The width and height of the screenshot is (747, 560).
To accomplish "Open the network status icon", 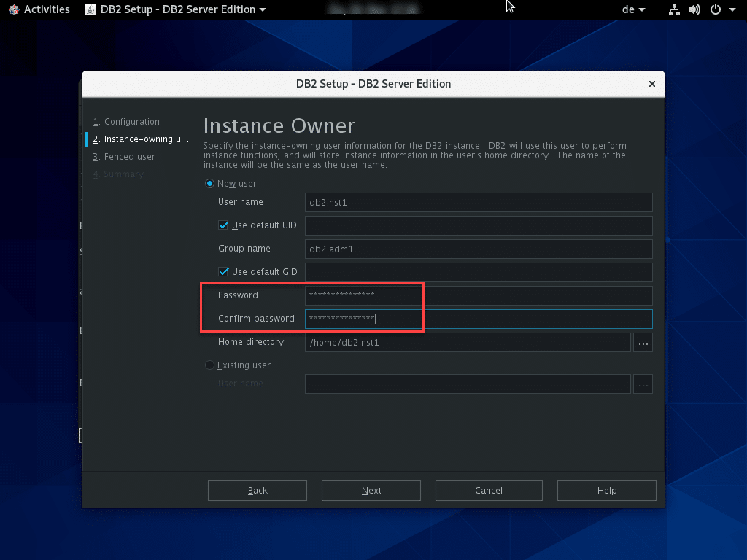I will (x=674, y=9).
